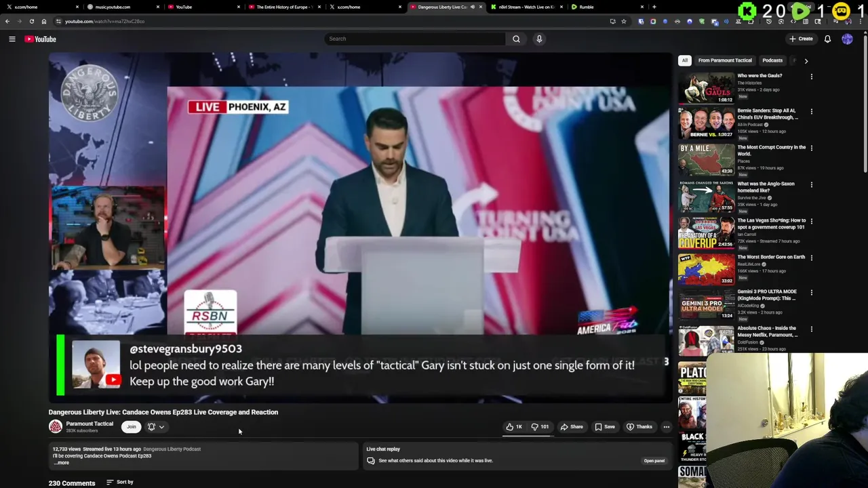Like the video (1K thumbs up)
Screen dimensions: 868x488
pyautogui.click(x=514, y=426)
